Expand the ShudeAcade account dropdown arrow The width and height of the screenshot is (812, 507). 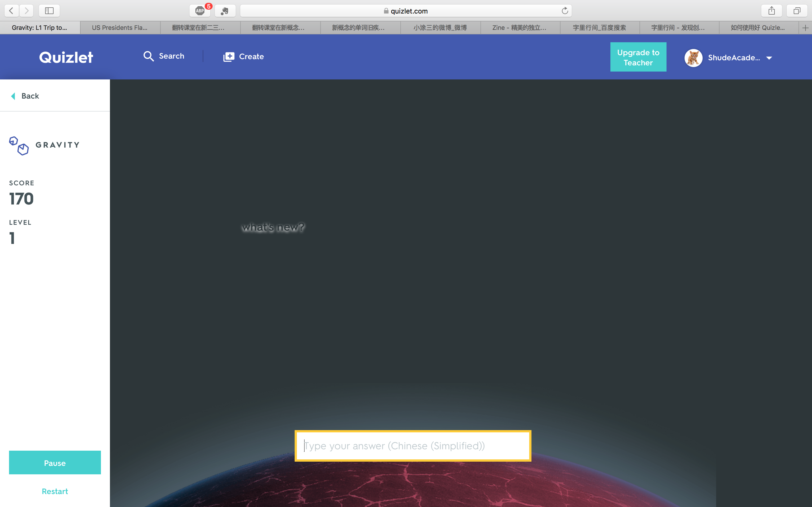pos(769,58)
